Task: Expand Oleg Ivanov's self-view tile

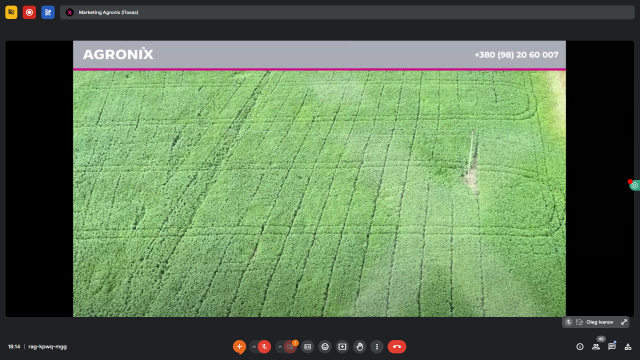Action: point(624,322)
